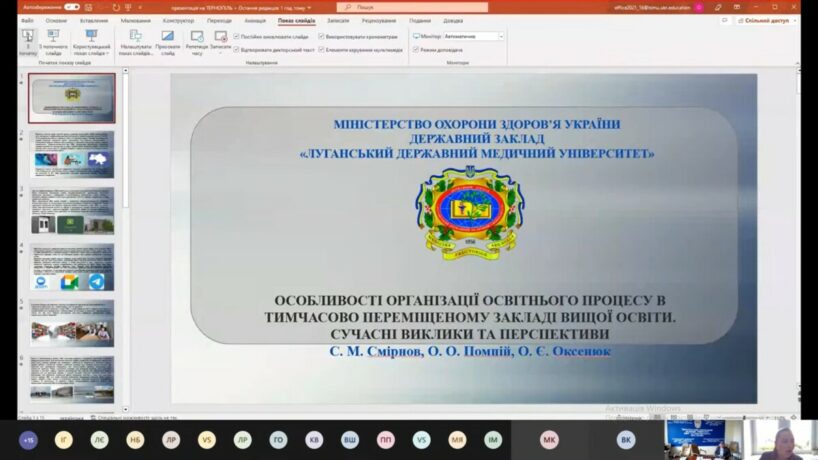Select the fourth slide thumbnail with app logos
Viewport: 818px width, 460px height.
pyautogui.click(x=71, y=267)
